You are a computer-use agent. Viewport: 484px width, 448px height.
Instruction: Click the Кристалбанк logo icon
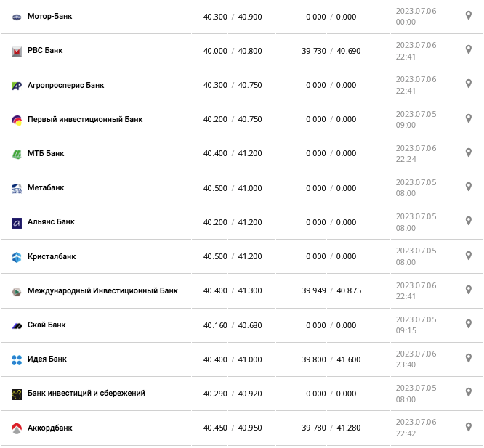click(17, 257)
